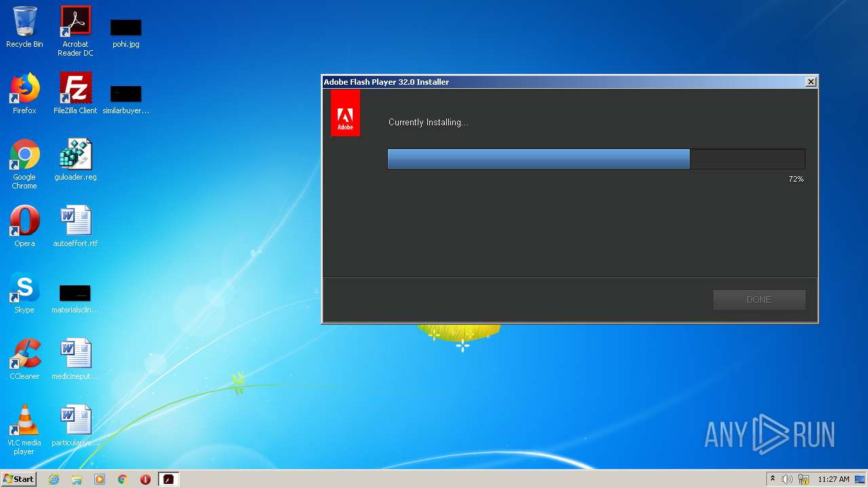Select the Skype desktop shortcut

[x=24, y=293]
